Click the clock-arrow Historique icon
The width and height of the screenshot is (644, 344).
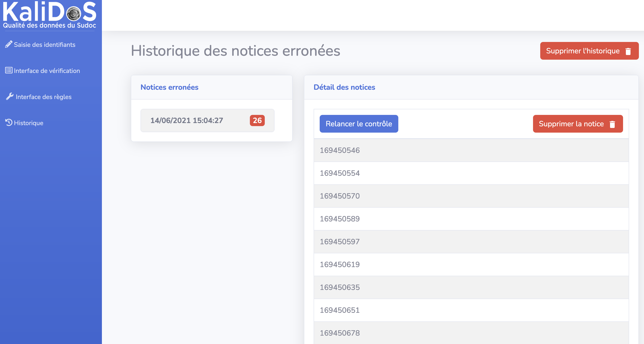pyautogui.click(x=9, y=122)
